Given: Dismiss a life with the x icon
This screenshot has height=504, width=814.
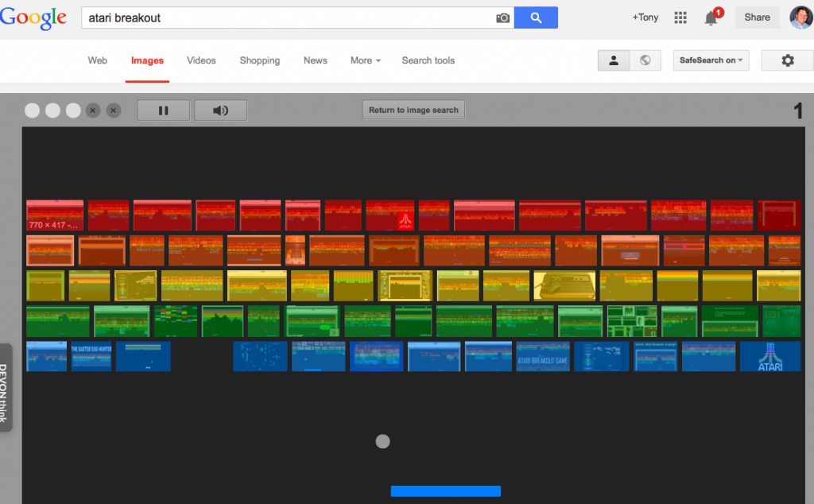Looking at the screenshot, I should pyautogui.click(x=93, y=110).
